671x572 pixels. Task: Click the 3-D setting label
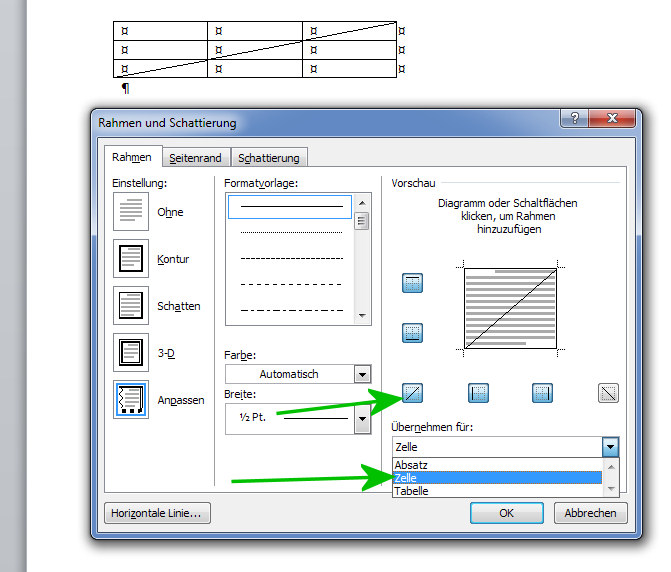(166, 353)
